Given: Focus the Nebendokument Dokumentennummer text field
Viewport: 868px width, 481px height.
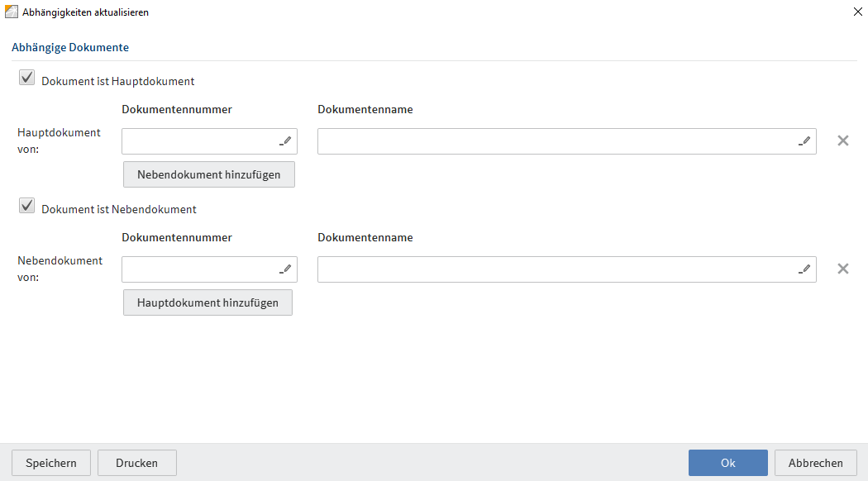Looking at the screenshot, I should point(198,269).
